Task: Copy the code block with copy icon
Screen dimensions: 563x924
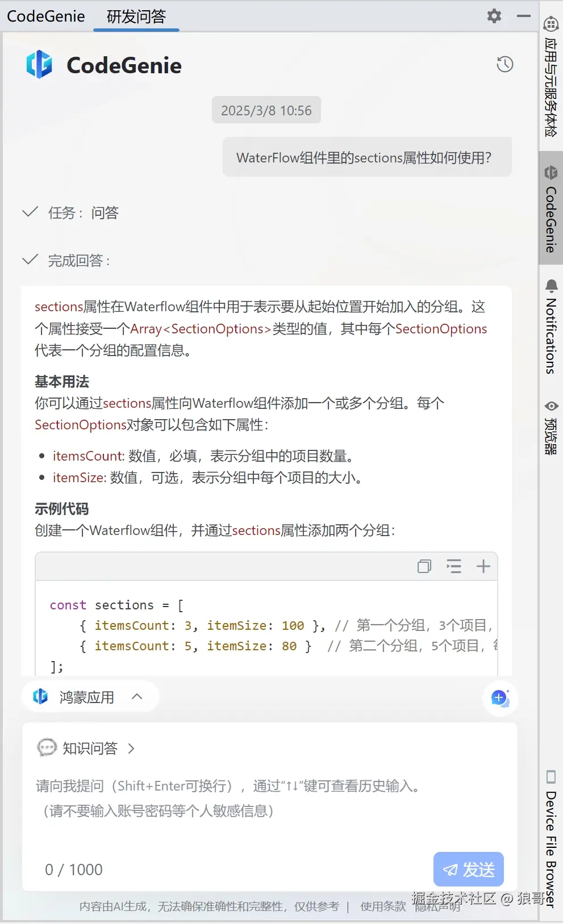Action: point(424,566)
